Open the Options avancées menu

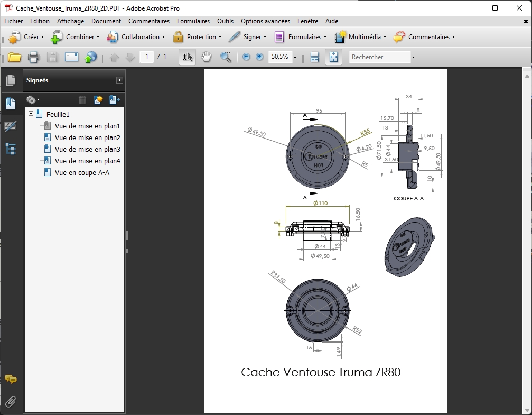tap(265, 21)
